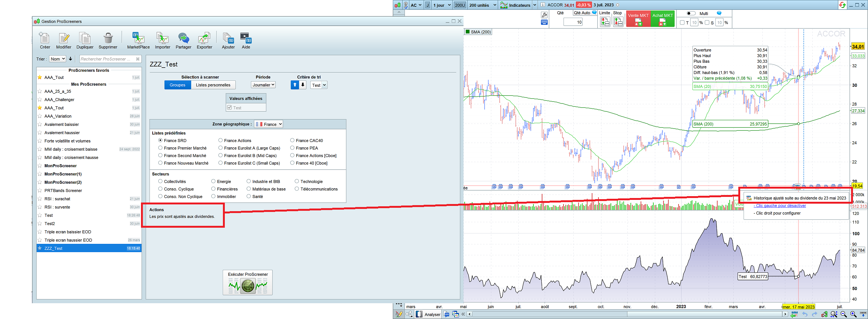Open the Aide help video icon
The width and height of the screenshot is (868, 319).
246,38
